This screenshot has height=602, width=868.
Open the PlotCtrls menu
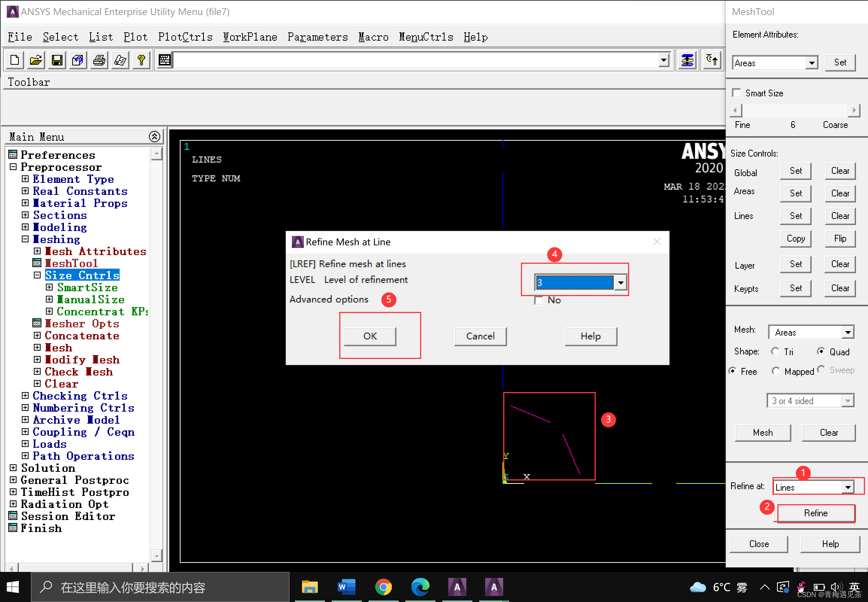pyautogui.click(x=185, y=37)
